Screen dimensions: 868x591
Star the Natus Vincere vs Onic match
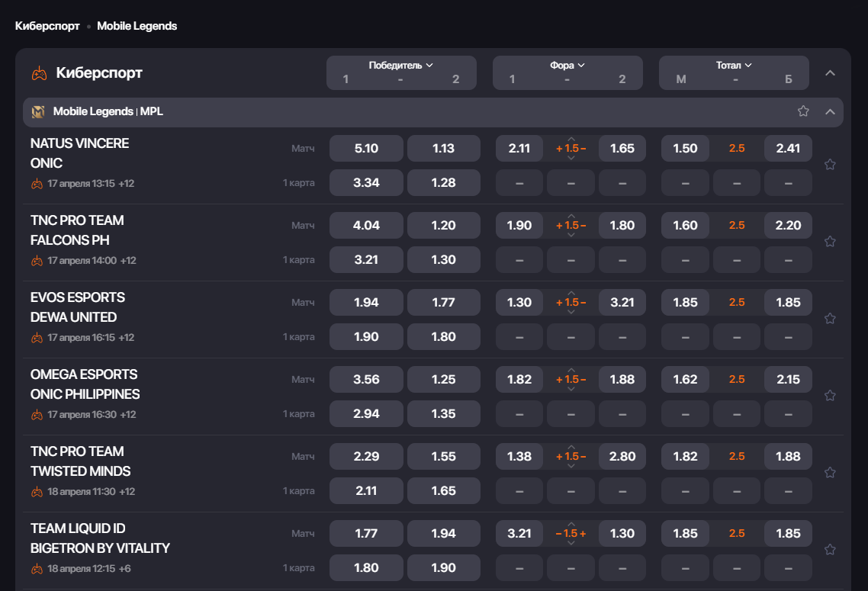830,165
